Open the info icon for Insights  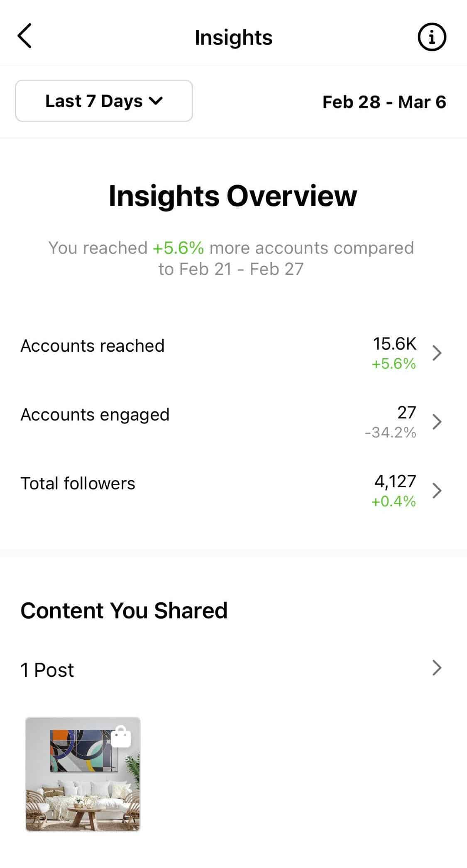click(x=431, y=37)
